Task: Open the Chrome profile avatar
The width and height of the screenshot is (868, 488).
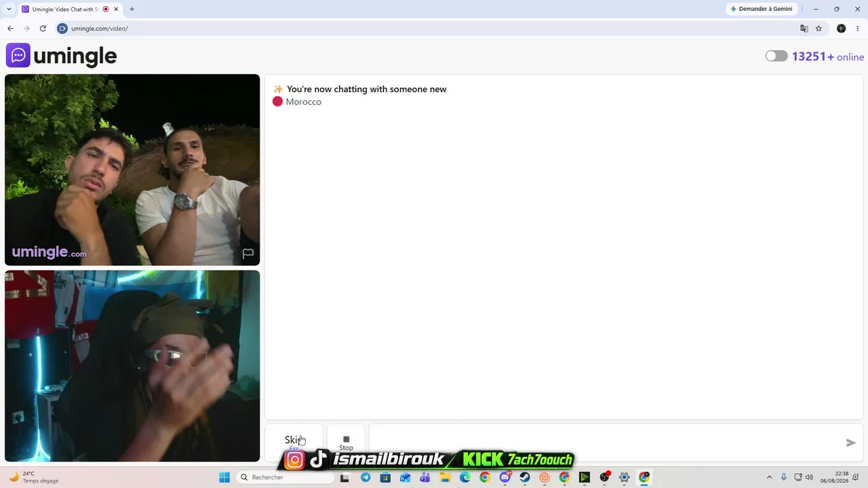Action: coord(842,28)
